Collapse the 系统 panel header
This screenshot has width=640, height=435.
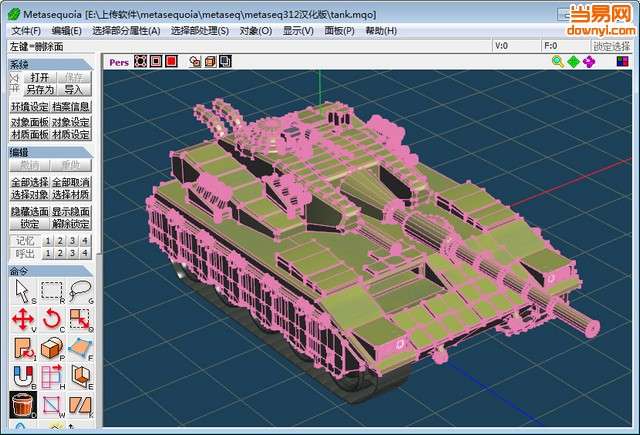(x=49, y=64)
